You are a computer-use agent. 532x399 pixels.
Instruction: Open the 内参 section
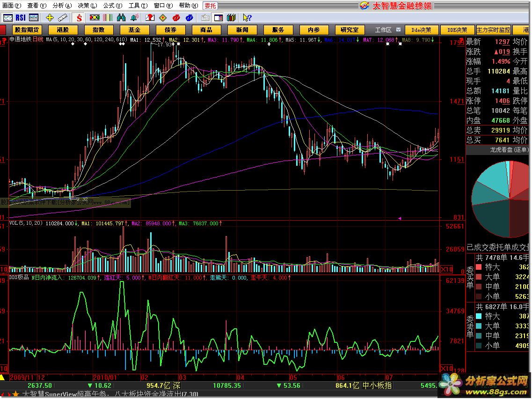coord(313,30)
